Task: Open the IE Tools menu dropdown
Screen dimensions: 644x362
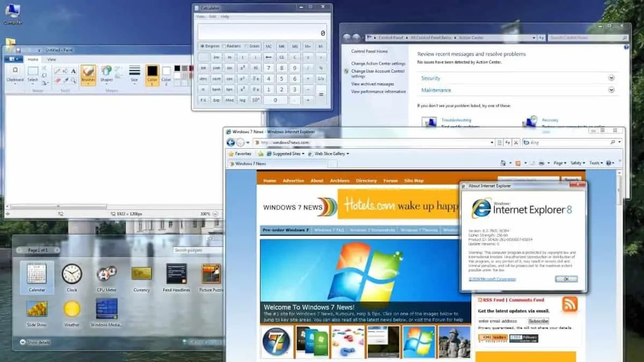Action: click(x=596, y=163)
